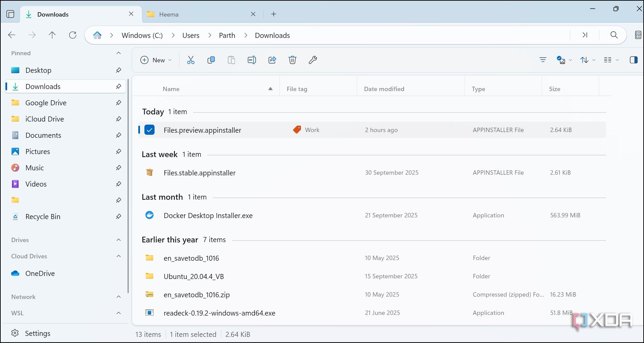
Task: Unpin Desktop from sidebar
Action: (x=118, y=70)
